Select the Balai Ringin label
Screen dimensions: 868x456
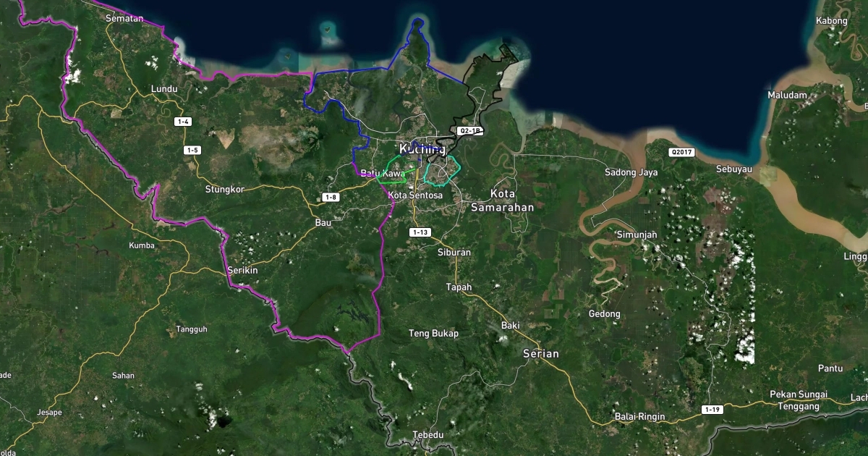click(x=639, y=418)
